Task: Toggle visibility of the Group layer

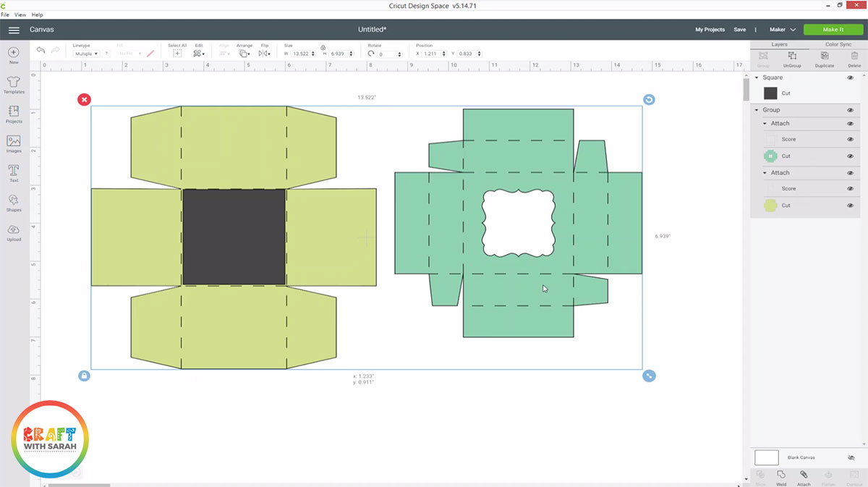Action: point(850,110)
